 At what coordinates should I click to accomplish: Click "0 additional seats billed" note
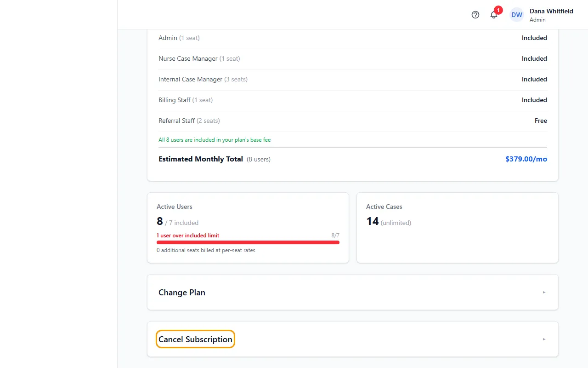(x=206, y=250)
